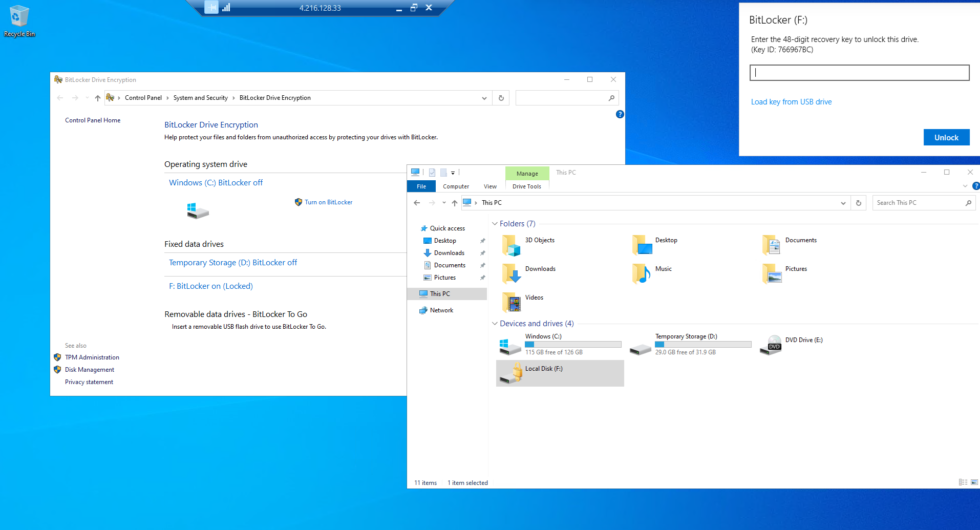Refresh the This PC address bar
The height and width of the screenshot is (530, 980).
[859, 203]
